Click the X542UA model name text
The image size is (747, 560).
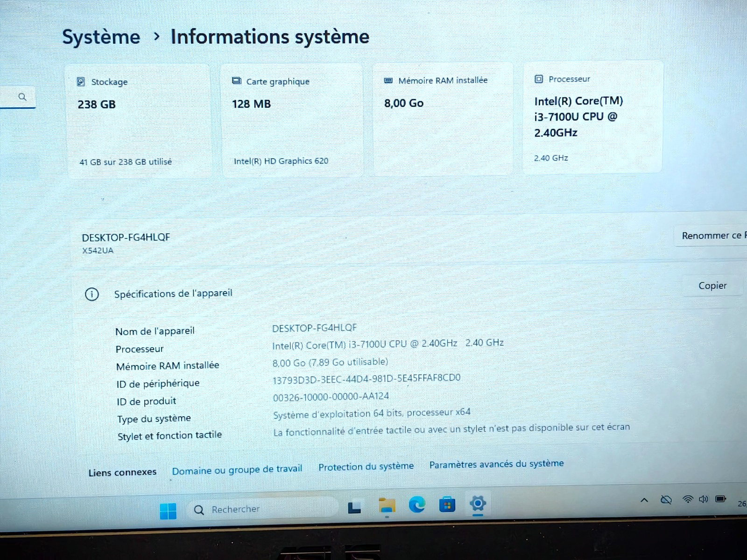coord(98,251)
